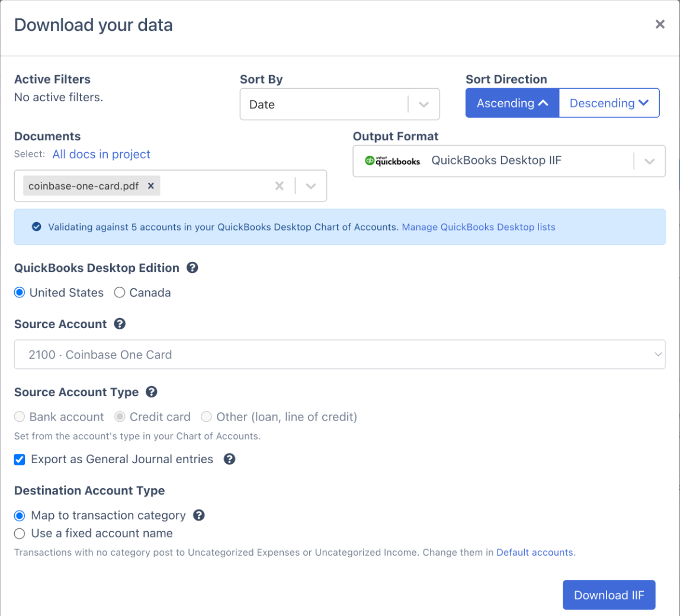Select Ascending sort direction

click(x=512, y=103)
